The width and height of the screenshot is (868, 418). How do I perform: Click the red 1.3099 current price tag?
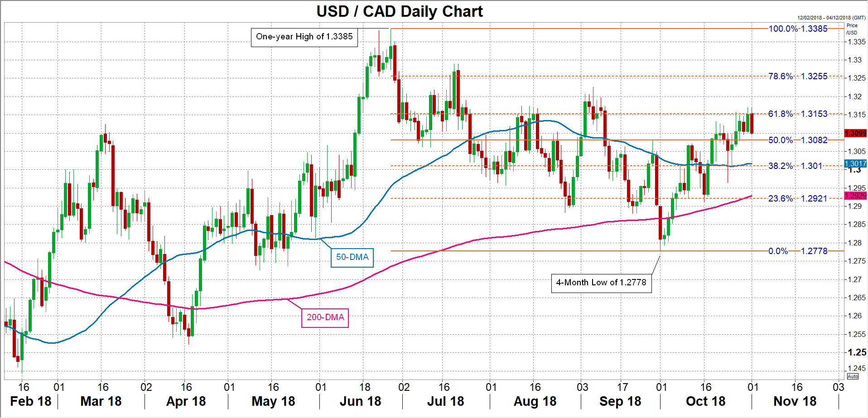pos(855,133)
